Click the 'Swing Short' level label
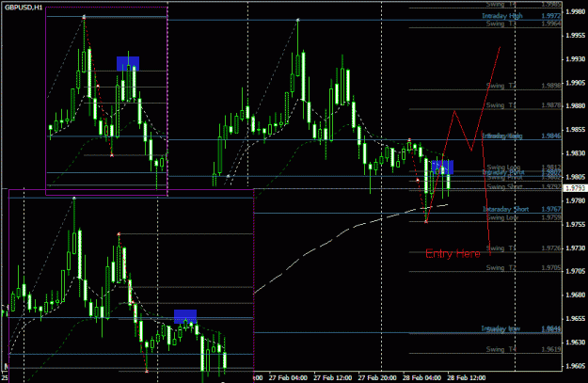Viewport: 588px width, 383px height. tap(503, 186)
